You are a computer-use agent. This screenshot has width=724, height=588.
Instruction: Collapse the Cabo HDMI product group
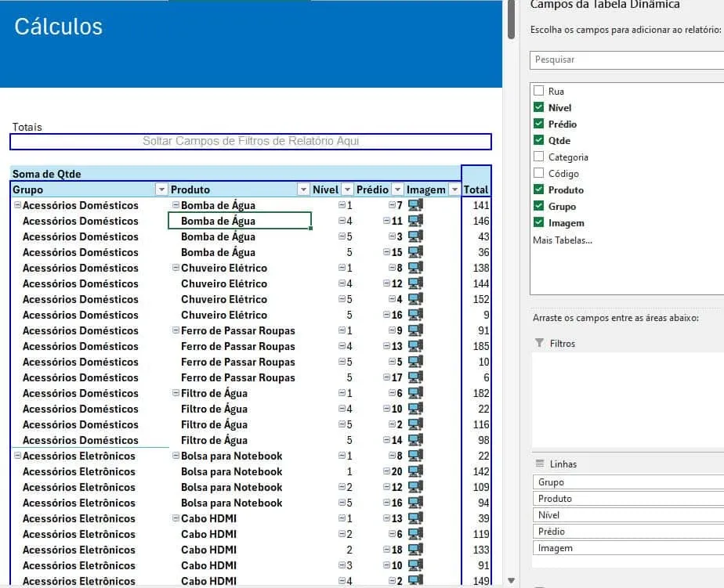176,518
